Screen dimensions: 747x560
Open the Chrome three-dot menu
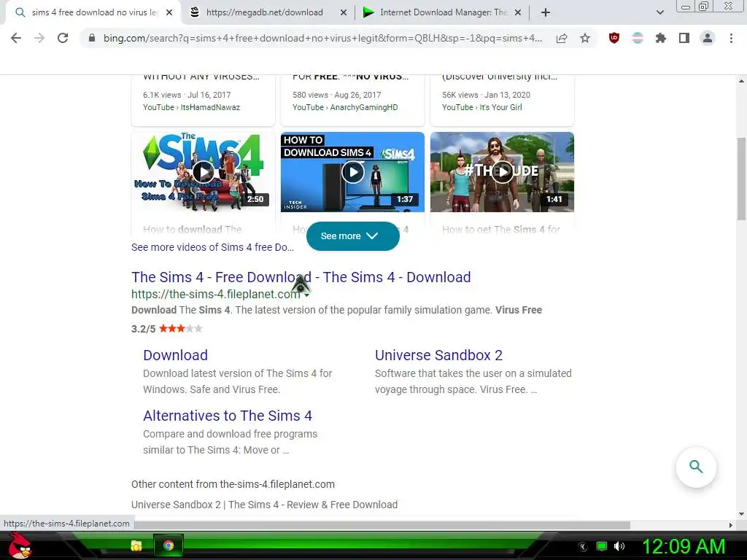731,38
